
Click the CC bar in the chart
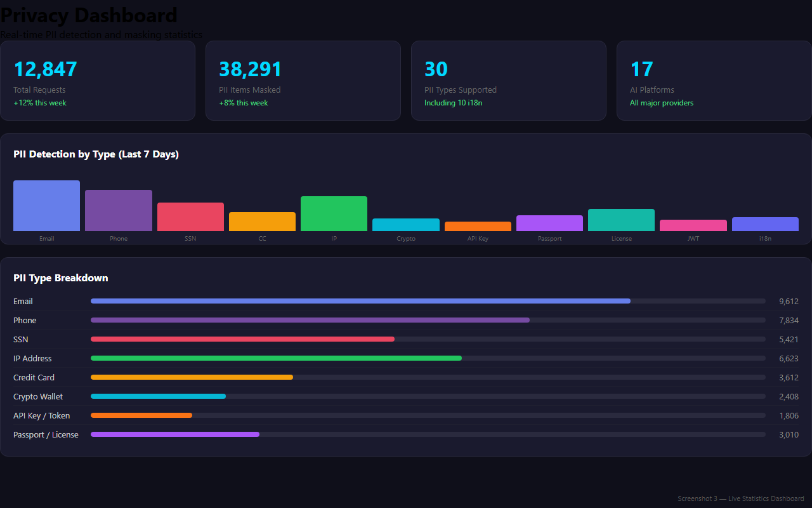click(x=262, y=222)
